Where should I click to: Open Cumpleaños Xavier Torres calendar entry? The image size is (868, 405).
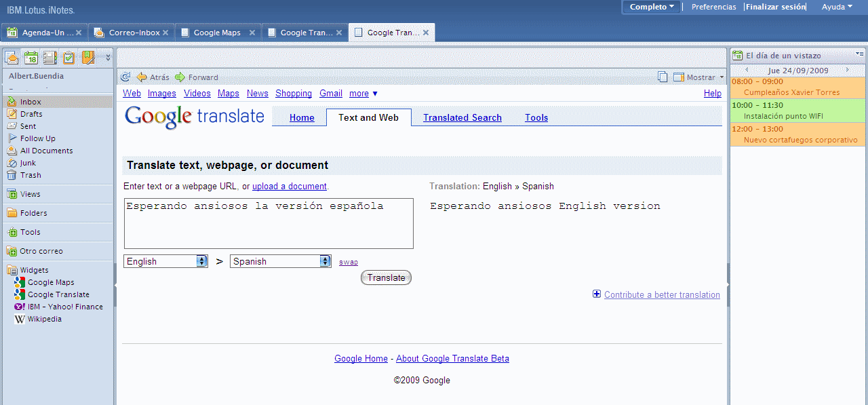pos(798,87)
